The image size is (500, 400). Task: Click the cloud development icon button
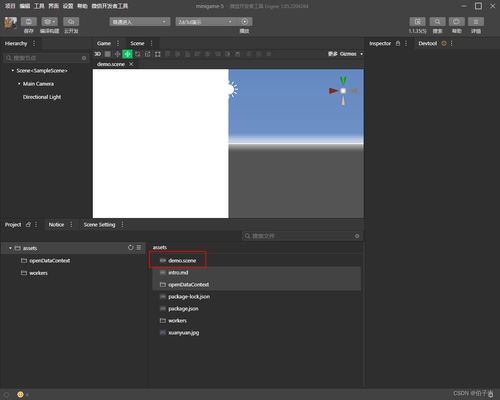pos(71,22)
